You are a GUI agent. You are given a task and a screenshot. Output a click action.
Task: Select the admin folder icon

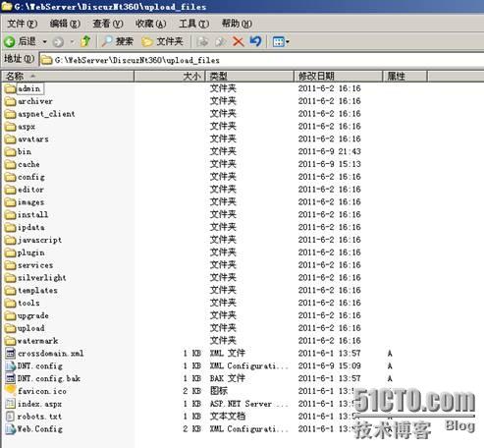pyautogui.click(x=11, y=88)
